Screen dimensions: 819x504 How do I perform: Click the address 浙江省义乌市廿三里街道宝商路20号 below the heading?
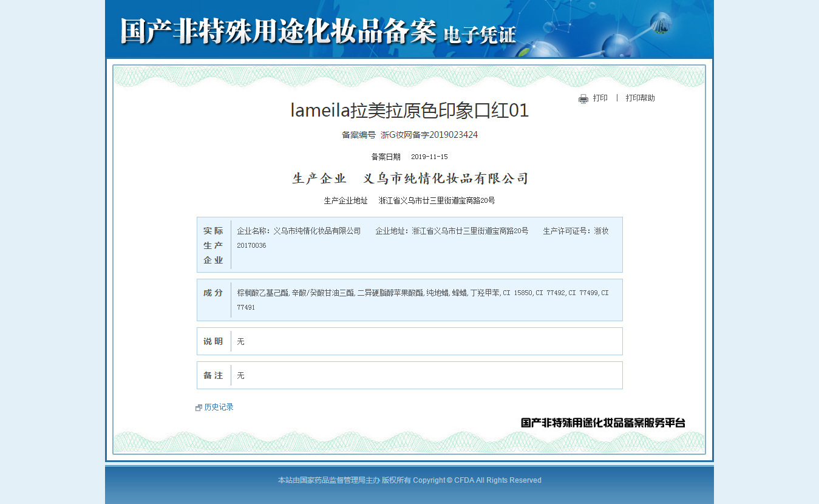coord(437,200)
